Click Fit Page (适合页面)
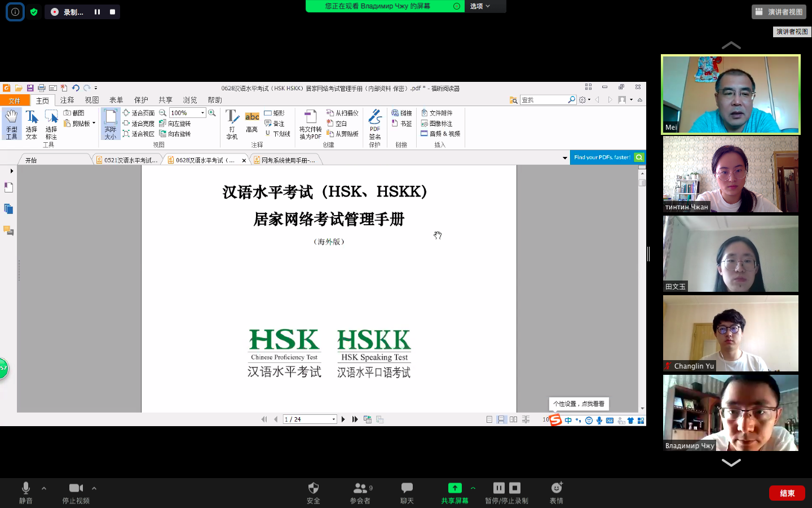 tap(139, 113)
